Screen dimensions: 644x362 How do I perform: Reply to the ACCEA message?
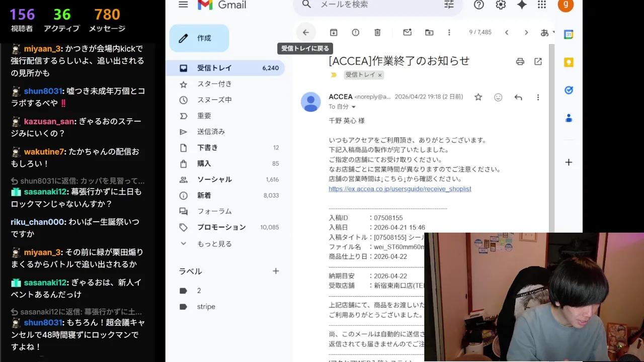[x=518, y=97]
